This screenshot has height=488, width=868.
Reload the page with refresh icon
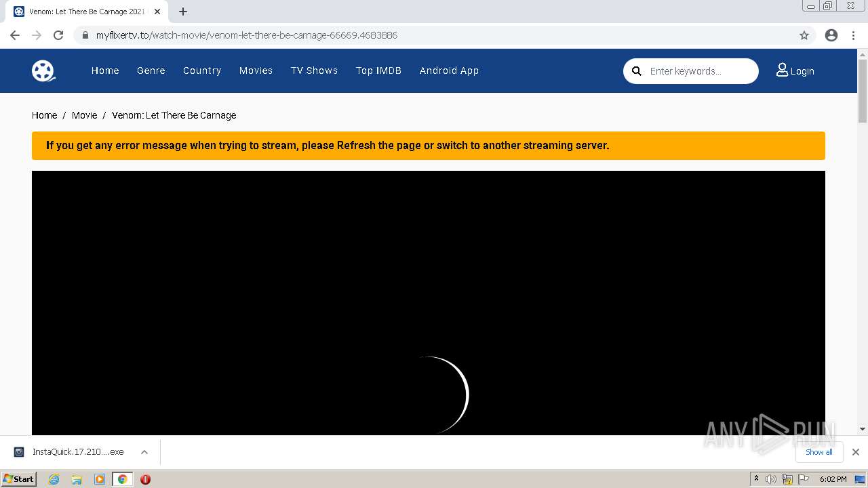[58, 35]
